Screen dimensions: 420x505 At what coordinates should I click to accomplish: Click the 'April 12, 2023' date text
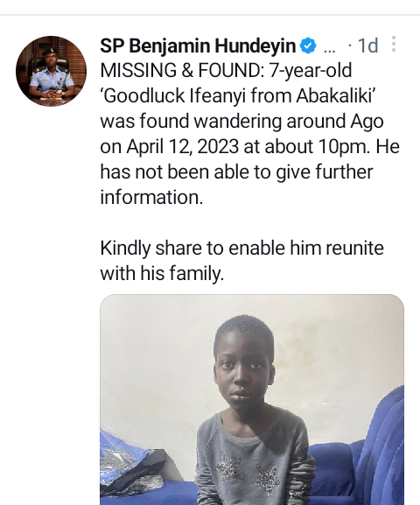[x=183, y=146]
